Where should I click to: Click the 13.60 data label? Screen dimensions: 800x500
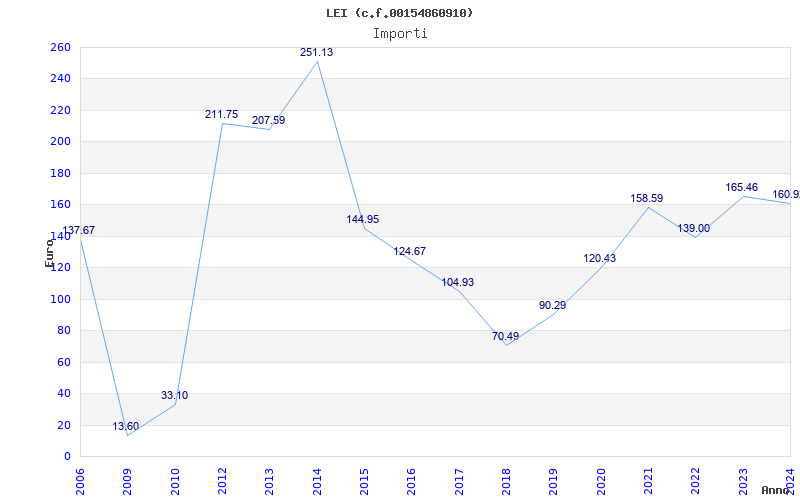click(x=126, y=426)
